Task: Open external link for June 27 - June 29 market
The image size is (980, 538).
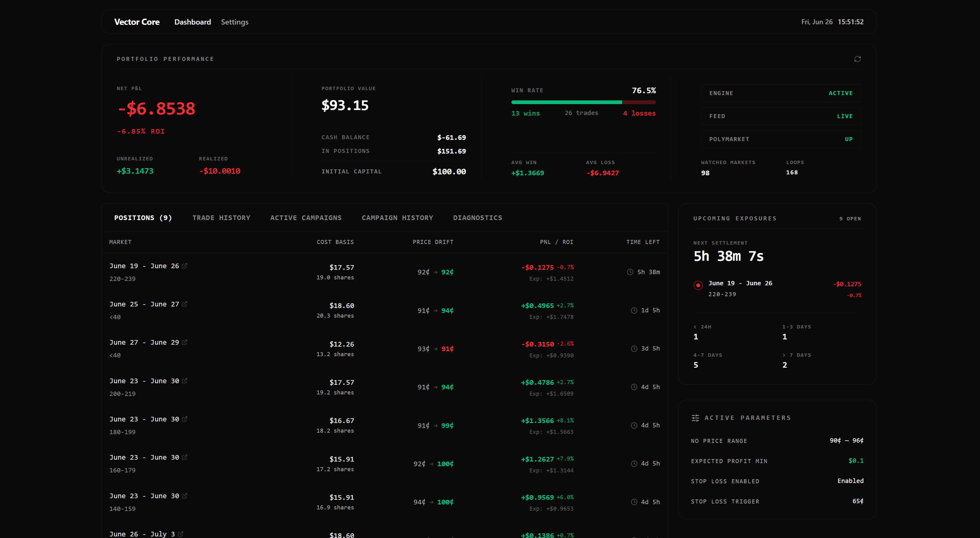Action: click(x=185, y=343)
